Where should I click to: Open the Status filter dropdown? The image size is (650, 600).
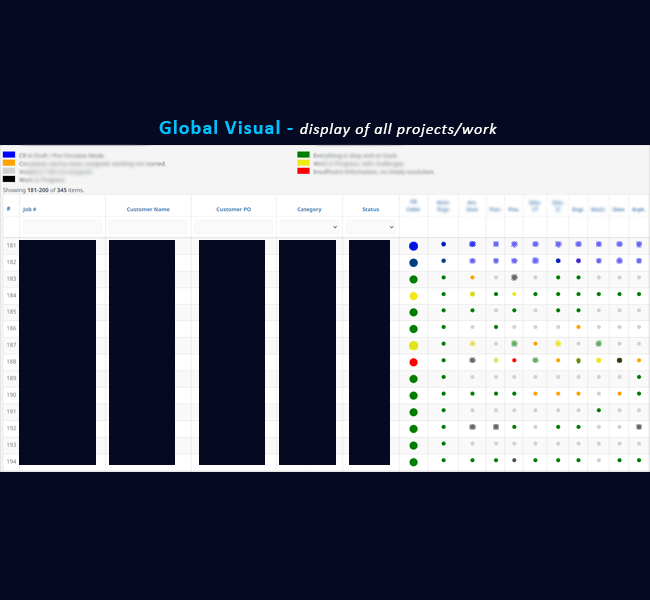click(370, 227)
